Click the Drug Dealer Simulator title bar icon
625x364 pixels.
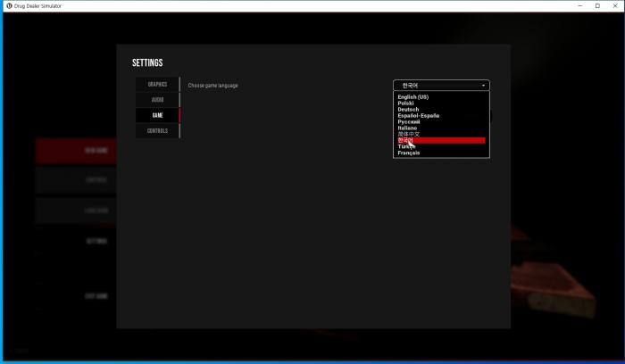pyautogui.click(x=9, y=6)
